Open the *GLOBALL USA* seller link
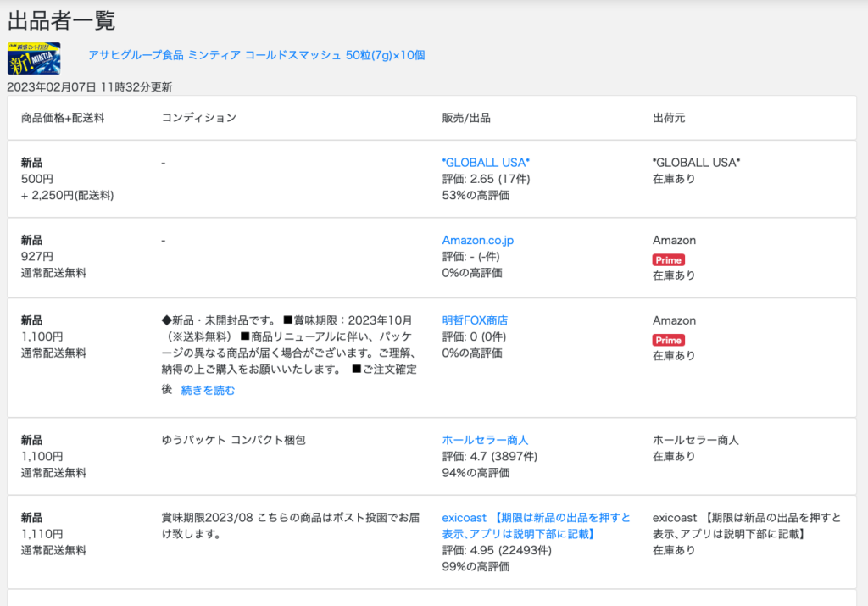Viewport: 868px width, 606px height. [x=486, y=163]
